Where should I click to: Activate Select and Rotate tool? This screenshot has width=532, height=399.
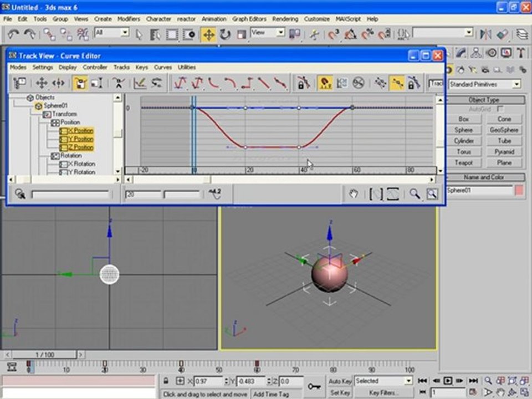[225, 34]
